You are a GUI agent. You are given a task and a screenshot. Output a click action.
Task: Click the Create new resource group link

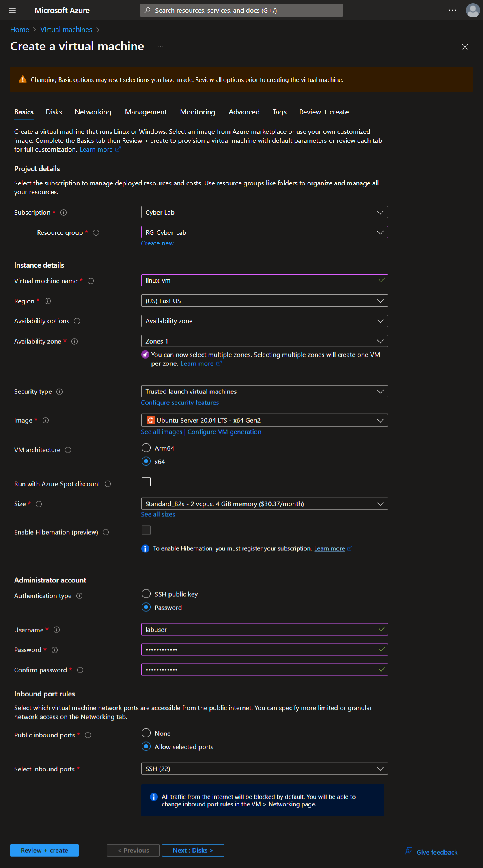(x=157, y=243)
